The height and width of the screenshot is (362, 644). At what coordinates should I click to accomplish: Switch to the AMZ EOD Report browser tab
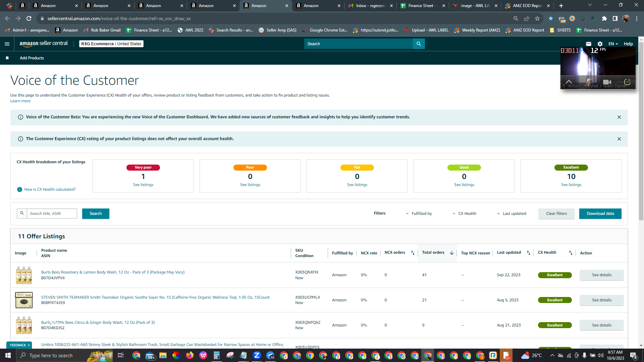pos(527,6)
